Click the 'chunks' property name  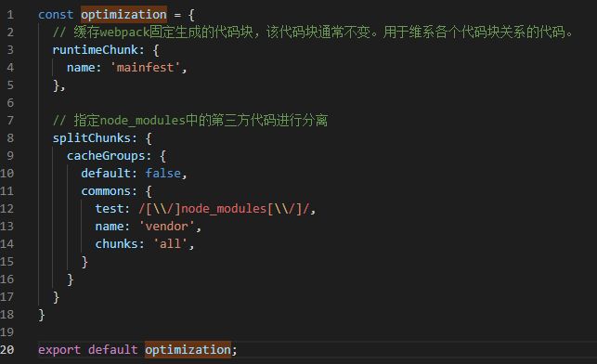(x=116, y=243)
